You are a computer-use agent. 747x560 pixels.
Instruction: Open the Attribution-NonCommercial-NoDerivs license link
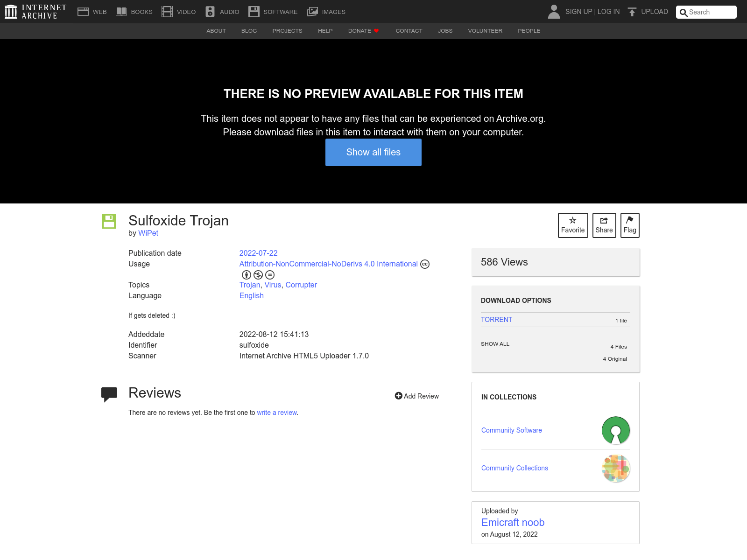[329, 264]
